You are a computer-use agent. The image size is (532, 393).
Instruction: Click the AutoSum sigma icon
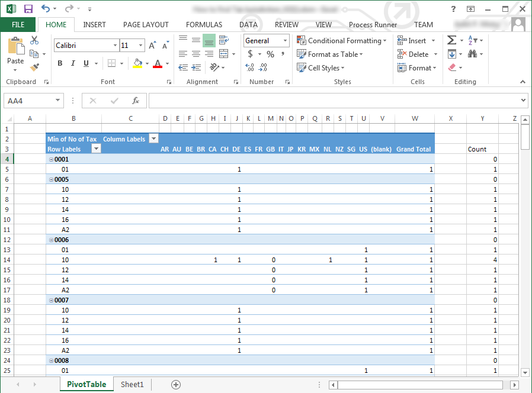click(x=451, y=40)
